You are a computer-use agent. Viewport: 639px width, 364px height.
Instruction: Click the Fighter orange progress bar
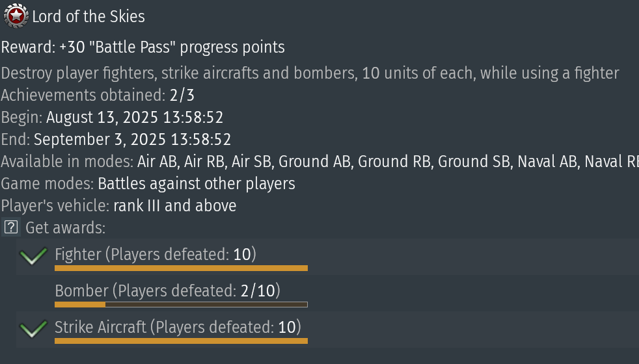click(181, 268)
